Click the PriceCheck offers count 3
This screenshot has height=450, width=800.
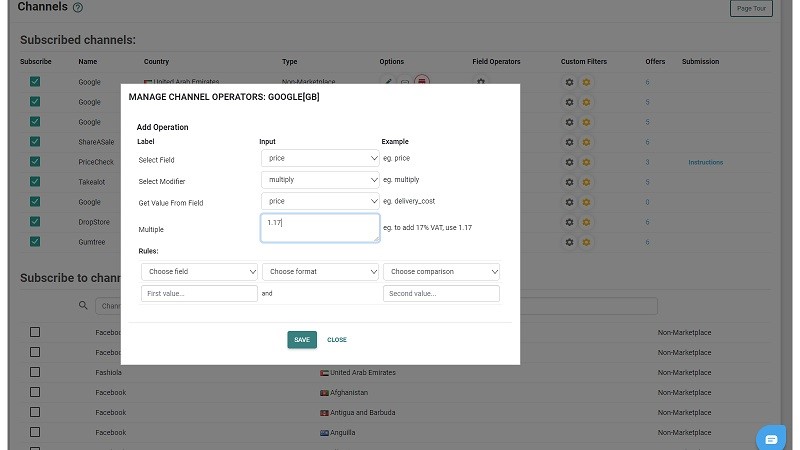click(647, 162)
